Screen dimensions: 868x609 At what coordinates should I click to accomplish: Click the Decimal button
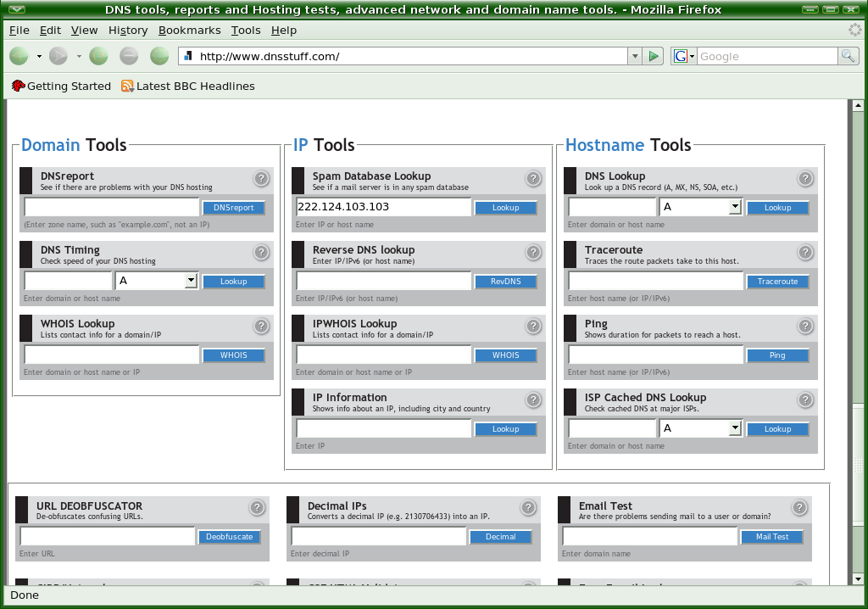(500, 536)
